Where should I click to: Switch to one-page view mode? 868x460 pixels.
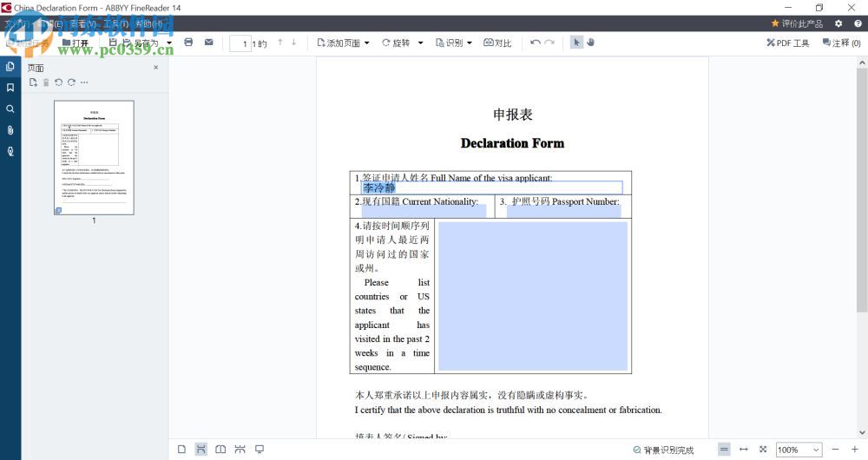pos(181,450)
